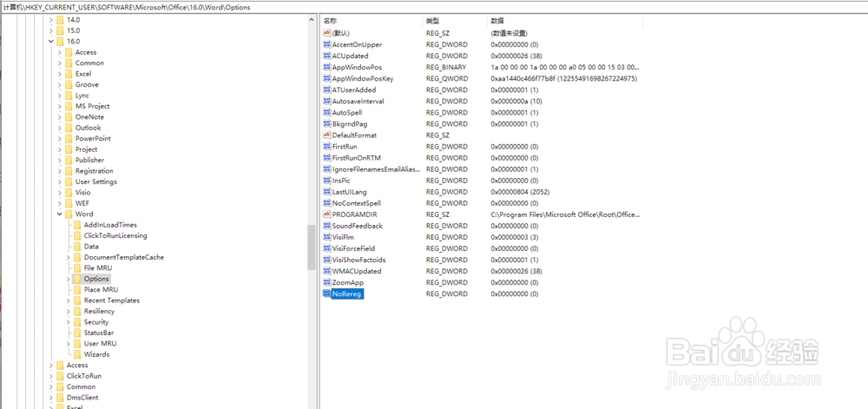Click the AccentOnUpper DWORD value icon
Image resolution: width=868 pixels, height=409 pixels.
click(x=326, y=44)
